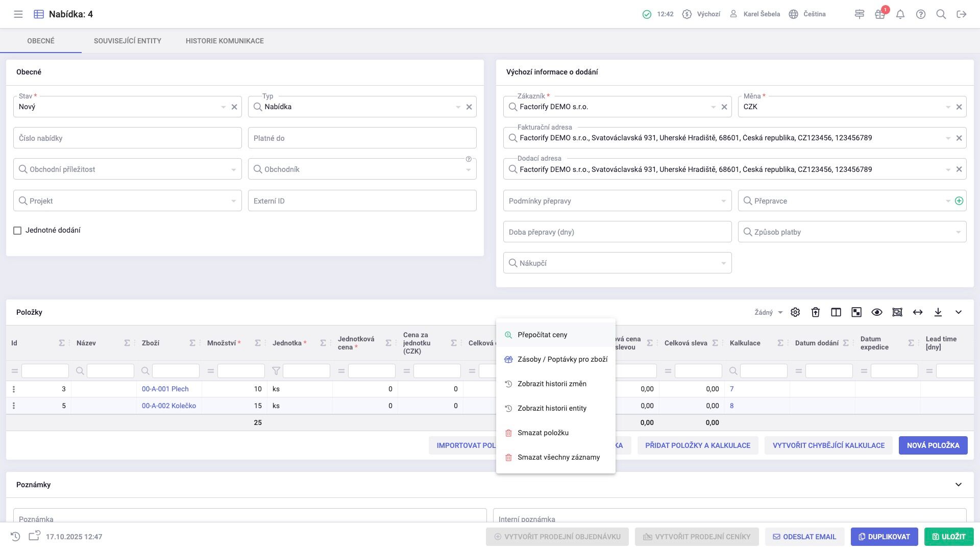Open row menu for item 00-A-001 Plech

[x=14, y=389]
